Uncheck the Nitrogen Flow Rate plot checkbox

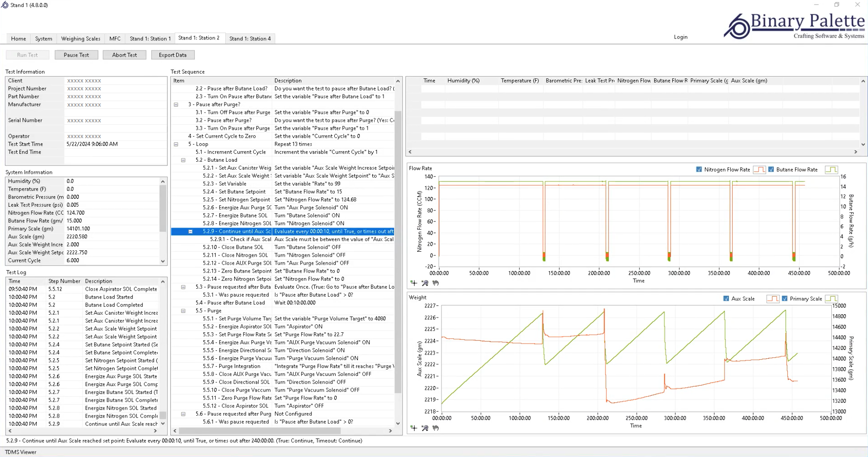(699, 170)
